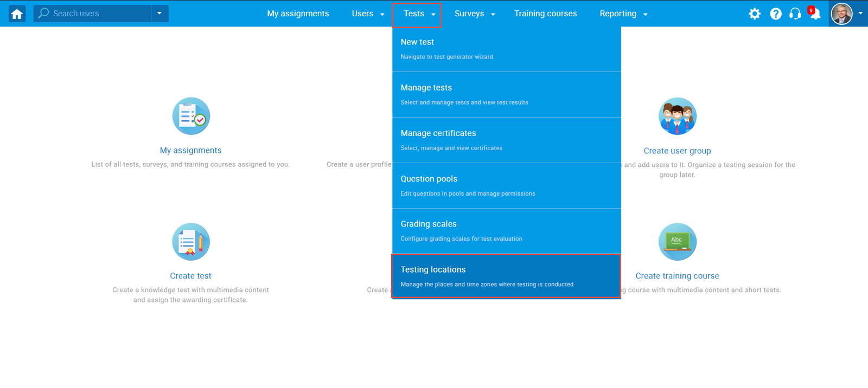The height and width of the screenshot is (388, 868).
Task: Choose Manage certificates menu entry
Action: pyautogui.click(x=506, y=140)
